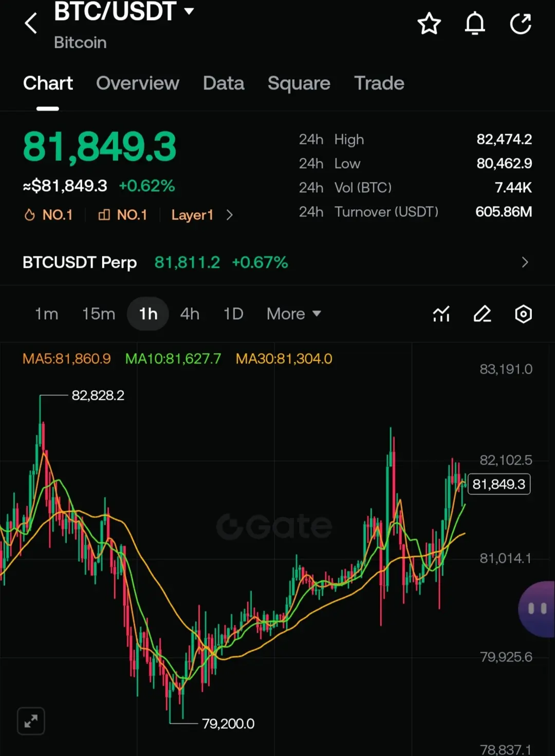Tap the purple assistant bubble
This screenshot has height=756, width=555.
537,610
